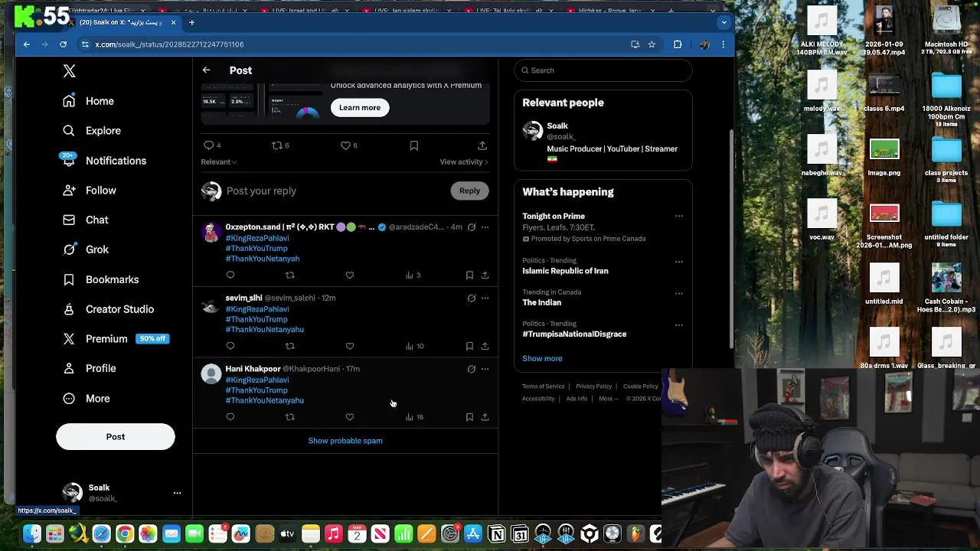
Task: Reload the page in Chrome
Action: tap(63, 44)
